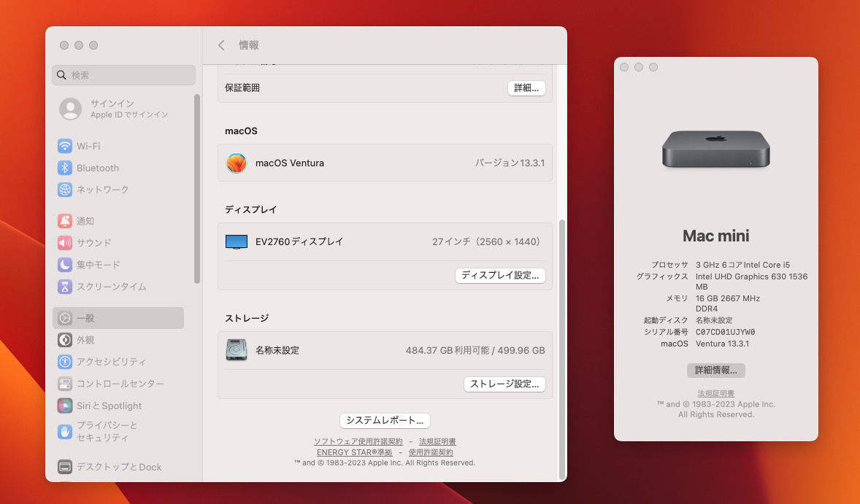Click Mac mini title text
Screen dimensions: 860x504
point(715,236)
